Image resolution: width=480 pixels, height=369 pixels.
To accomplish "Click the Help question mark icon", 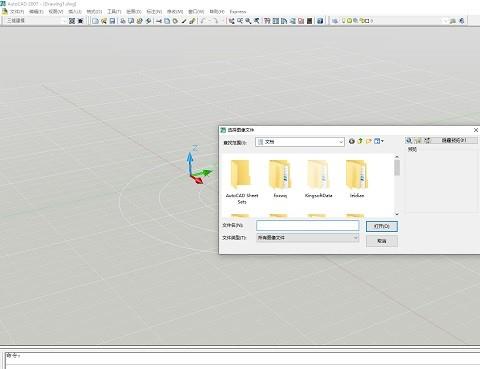I will pyautogui.click(x=320, y=21).
